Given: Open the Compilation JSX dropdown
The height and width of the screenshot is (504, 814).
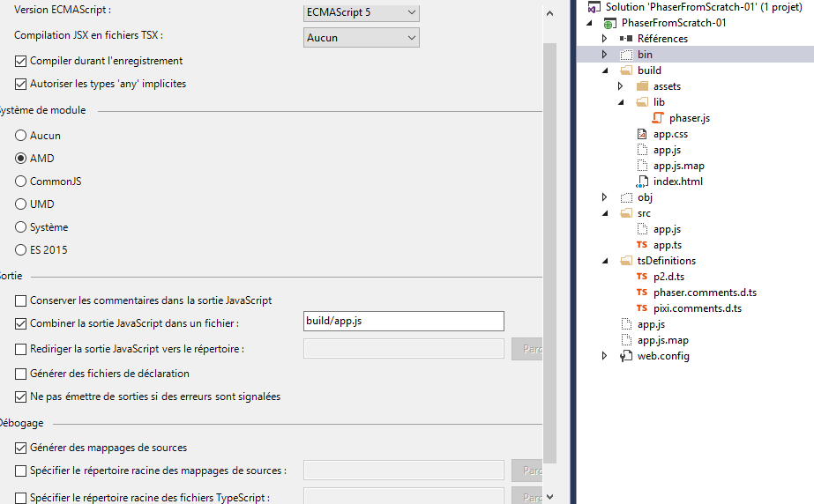Looking at the screenshot, I should [361, 38].
